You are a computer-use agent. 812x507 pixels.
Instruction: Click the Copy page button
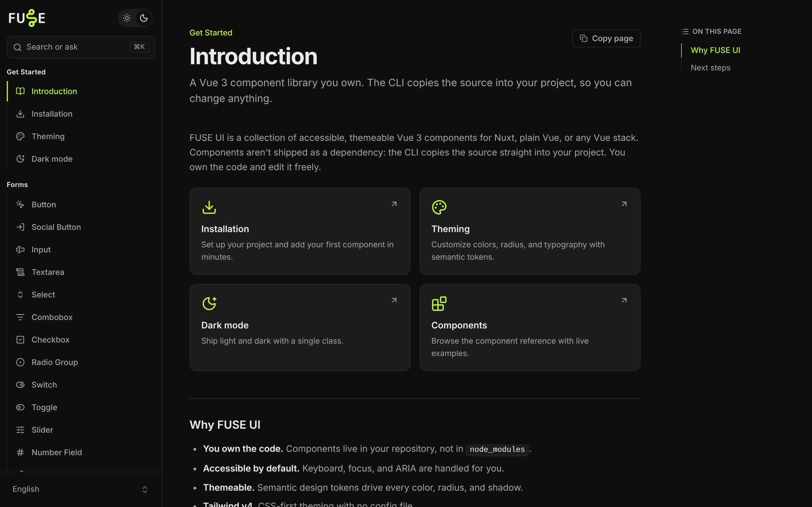click(x=606, y=39)
